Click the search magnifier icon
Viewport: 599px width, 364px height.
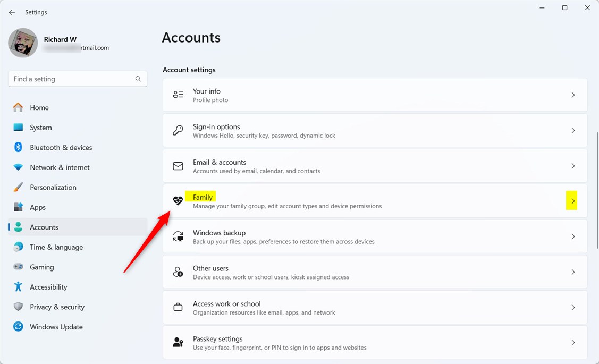click(x=138, y=79)
